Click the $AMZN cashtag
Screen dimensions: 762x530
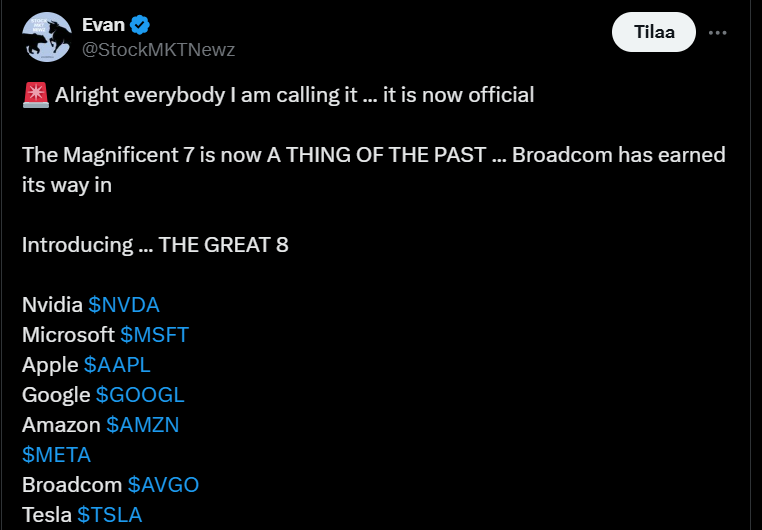click(x=142, y=425)
